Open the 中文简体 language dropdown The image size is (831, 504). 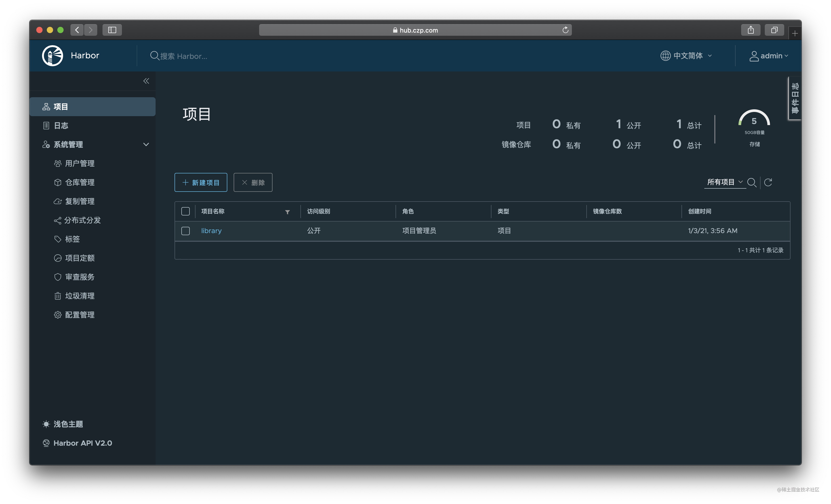click(x=686, y=56)
